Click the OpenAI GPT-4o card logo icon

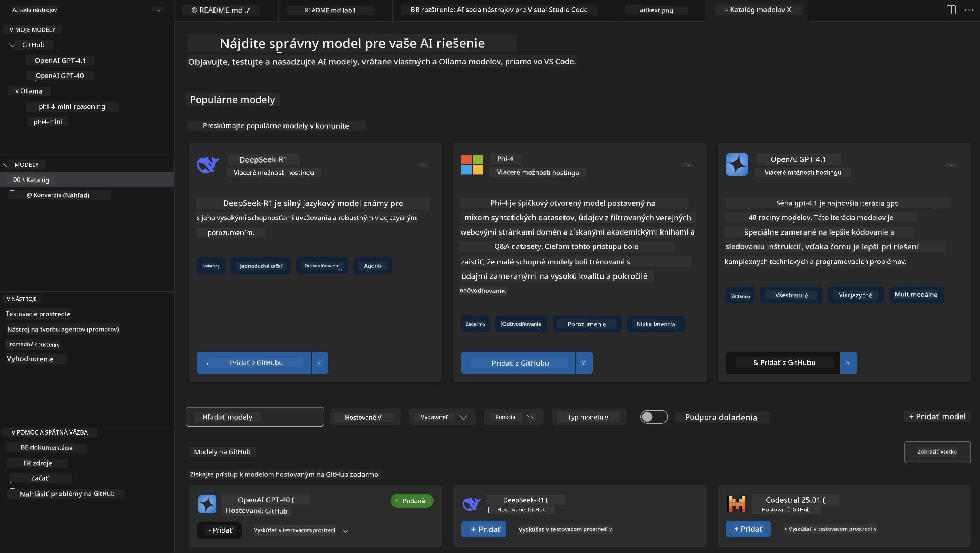tap(207, 504)
